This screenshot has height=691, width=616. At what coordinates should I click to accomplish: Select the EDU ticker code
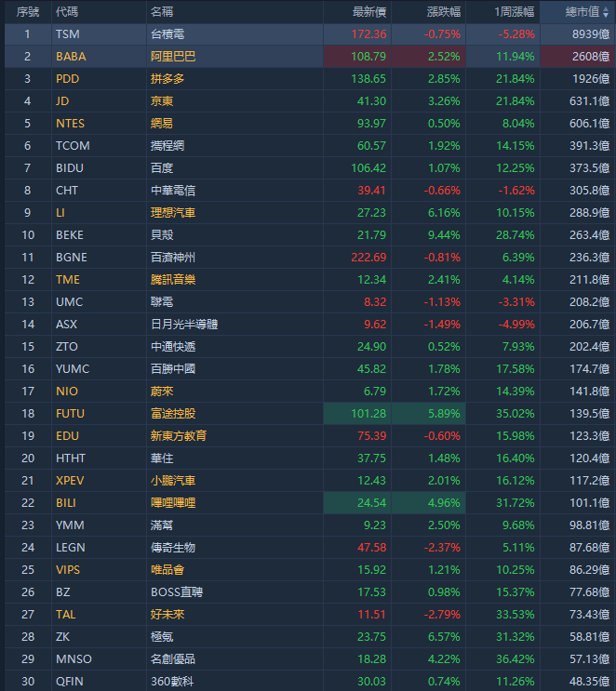click(68, 436)
